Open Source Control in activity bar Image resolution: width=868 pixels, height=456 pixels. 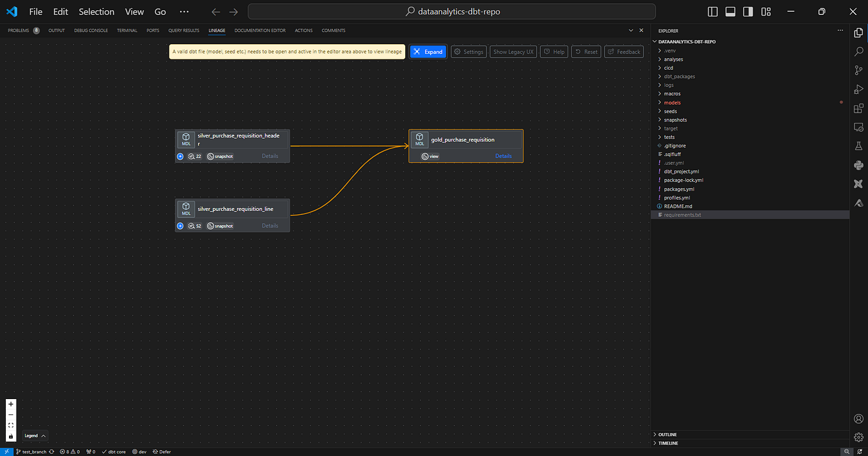(x=858, y=70)
